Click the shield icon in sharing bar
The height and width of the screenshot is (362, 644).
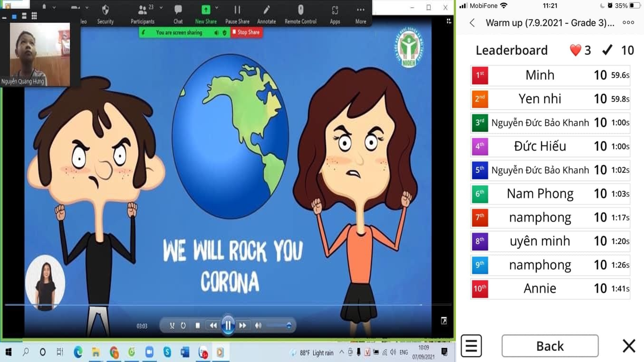click(225, 32)
